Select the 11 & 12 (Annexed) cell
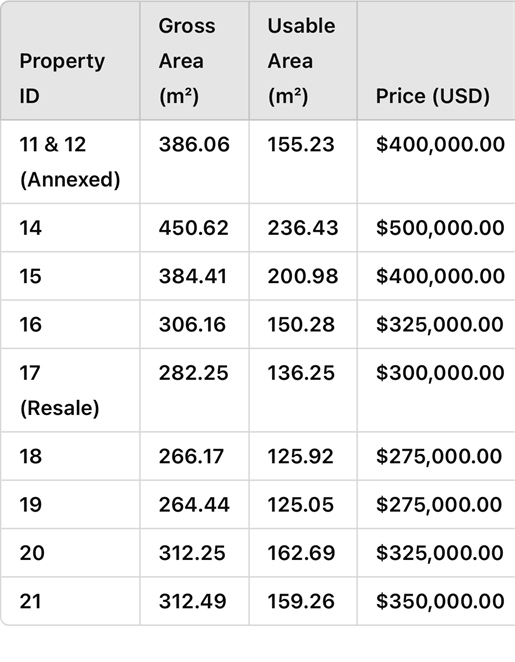Image resolution: width=515 pixels, height=662 pixels. pyautogui.click(x=70, y=162)
